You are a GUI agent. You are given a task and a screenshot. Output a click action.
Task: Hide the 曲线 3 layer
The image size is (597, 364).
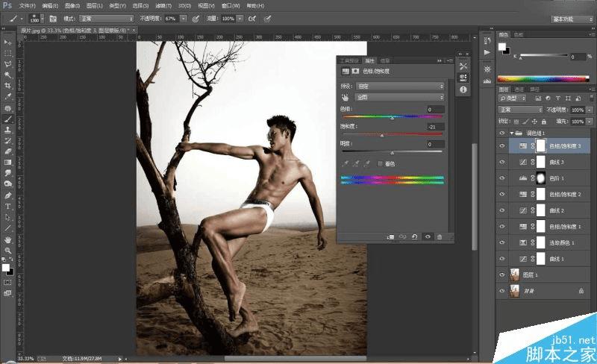tap(501, 162)
